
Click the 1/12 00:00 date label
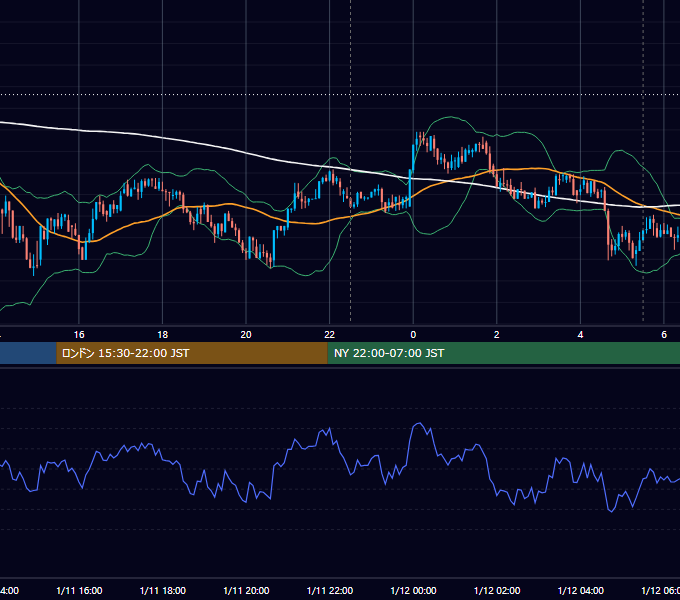coord(413,590)
